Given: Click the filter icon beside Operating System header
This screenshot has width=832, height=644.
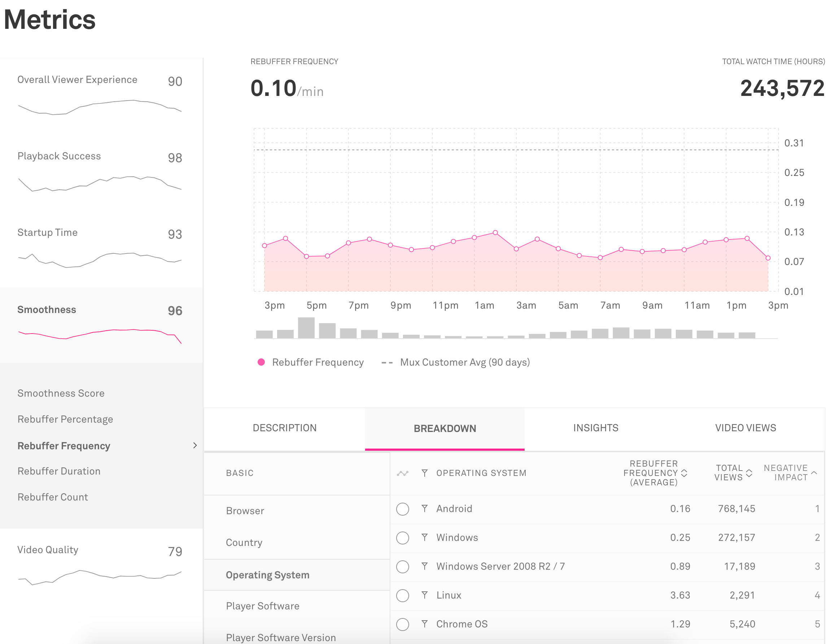Looking at the screenshot, I should click(424, 473).
